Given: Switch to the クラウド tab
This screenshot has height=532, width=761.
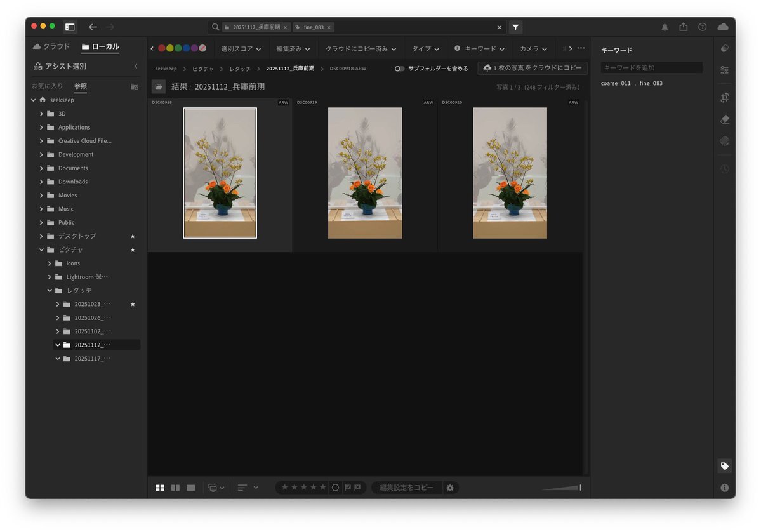Looking at the screenshot, I should pos(51,46).
